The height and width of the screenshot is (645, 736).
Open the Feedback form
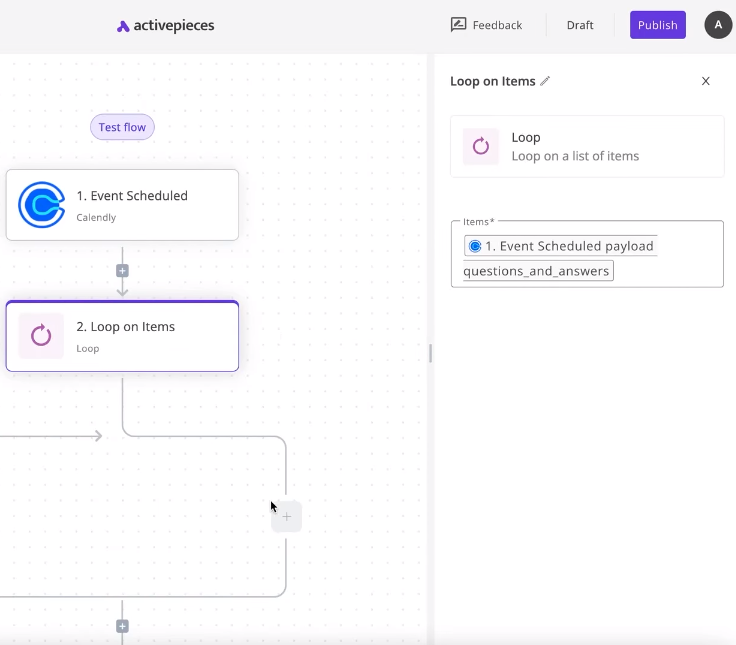click(x=486, y=25)
